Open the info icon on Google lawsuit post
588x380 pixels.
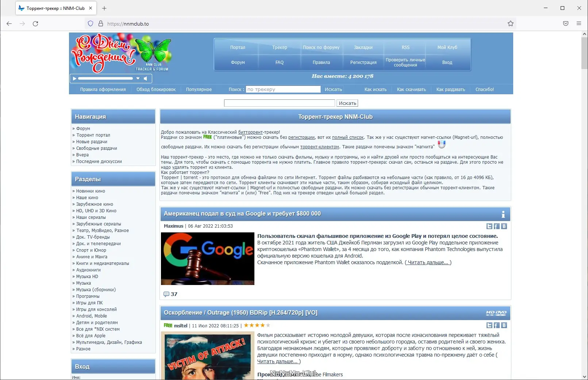(x=504, y=214)
